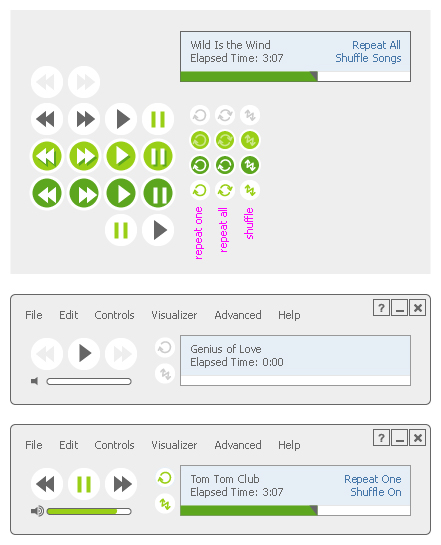Click the speaker volume icon in the Tom Tom Club player
441x545 pixels.
37,511
